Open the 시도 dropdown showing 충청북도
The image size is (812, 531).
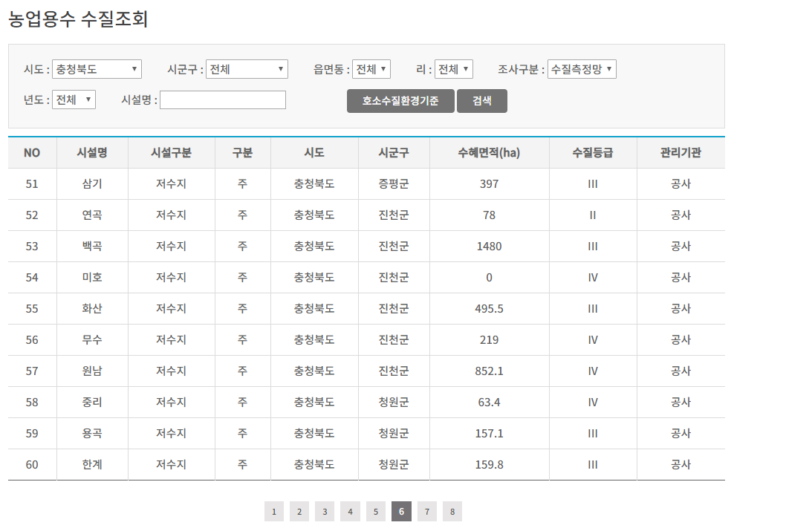point(97,69)
